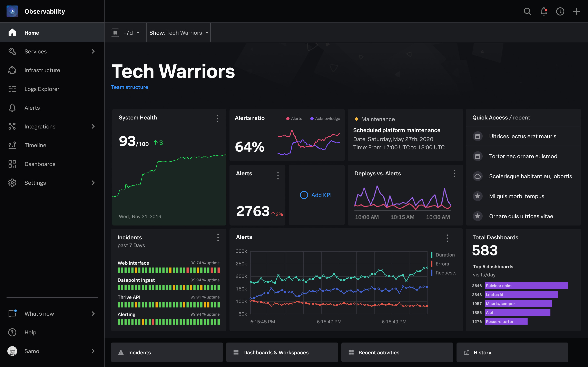Click the Add KPI button
The image size is (588, 367).
click(x=316, y=195)
